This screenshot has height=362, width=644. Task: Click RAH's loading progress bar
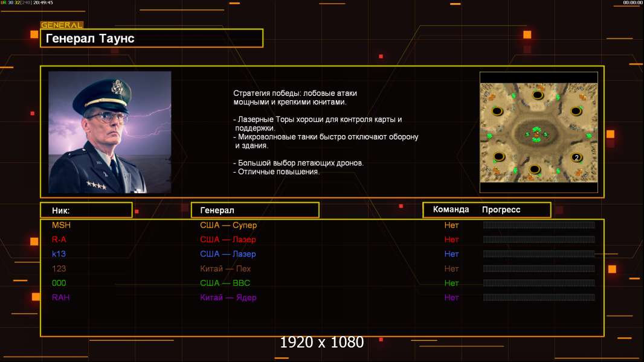click(x=539, y=297)
